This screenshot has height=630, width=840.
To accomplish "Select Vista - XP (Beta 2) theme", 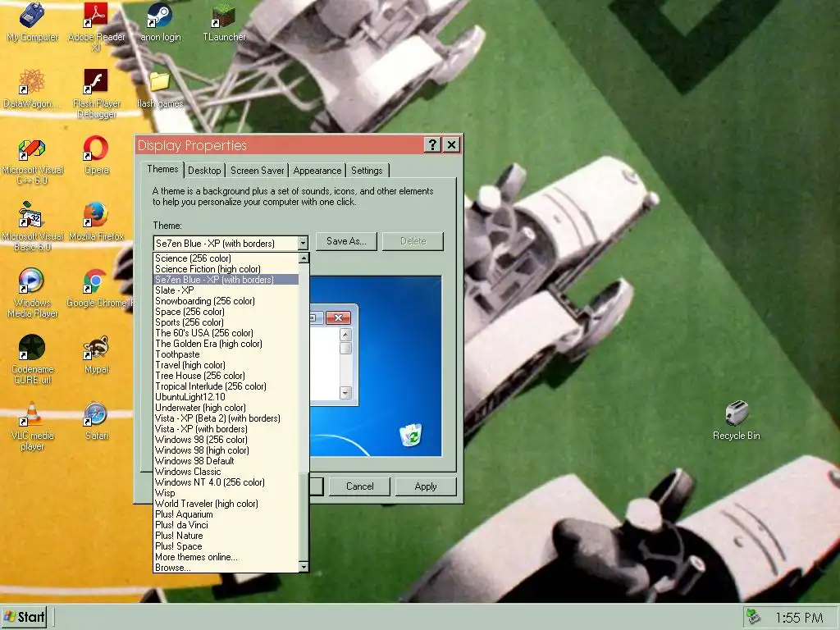I will [x=226, y=418].
